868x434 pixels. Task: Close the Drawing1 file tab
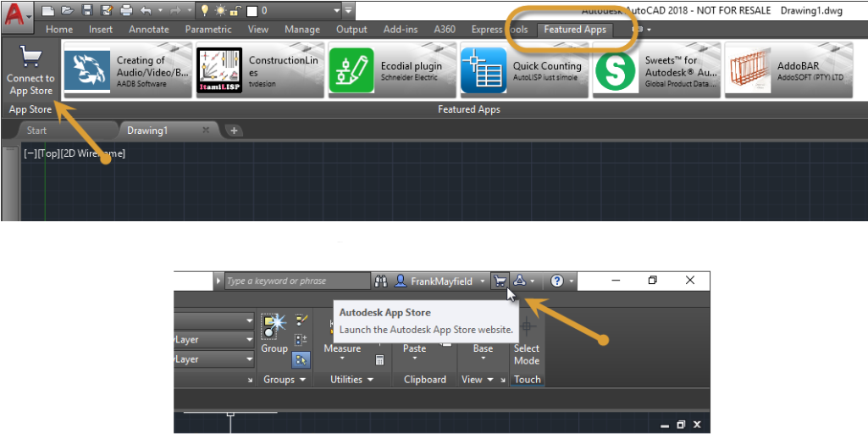coord(206,131)
